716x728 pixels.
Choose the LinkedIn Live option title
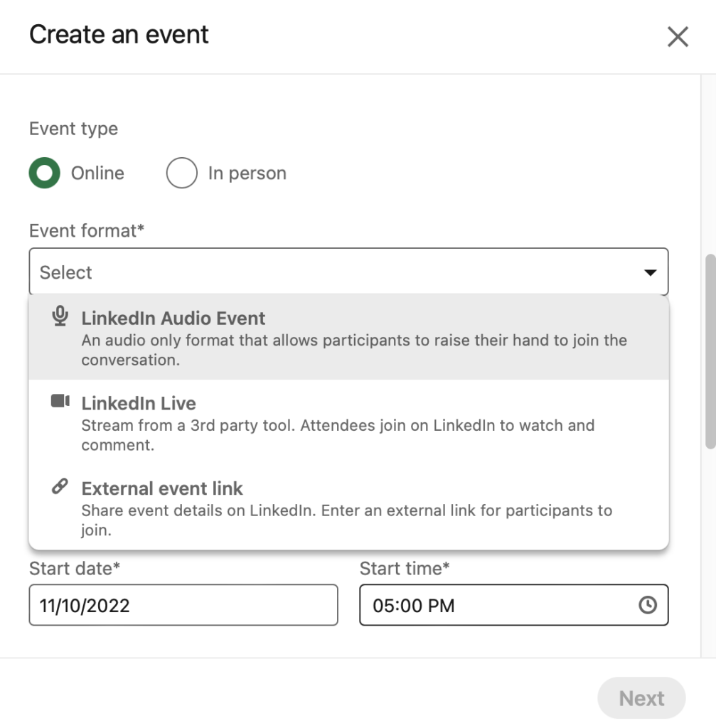[138, 404]
